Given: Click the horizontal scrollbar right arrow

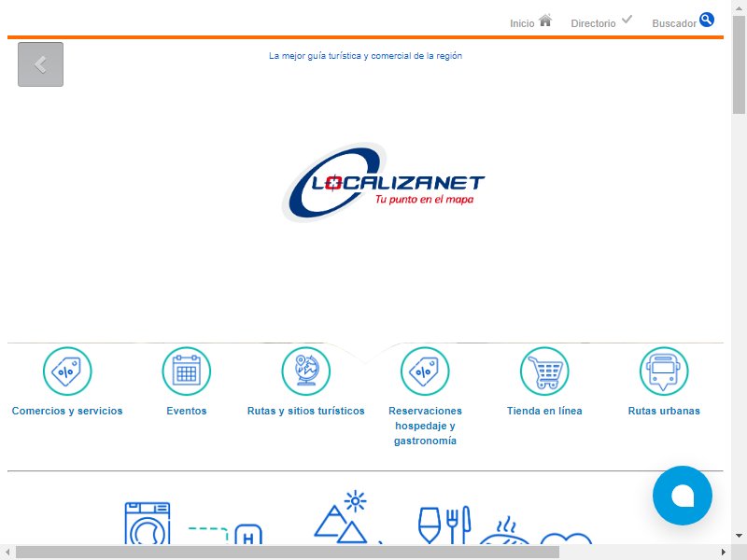Looking at the screenshot, I should click(x=723, y=552).
